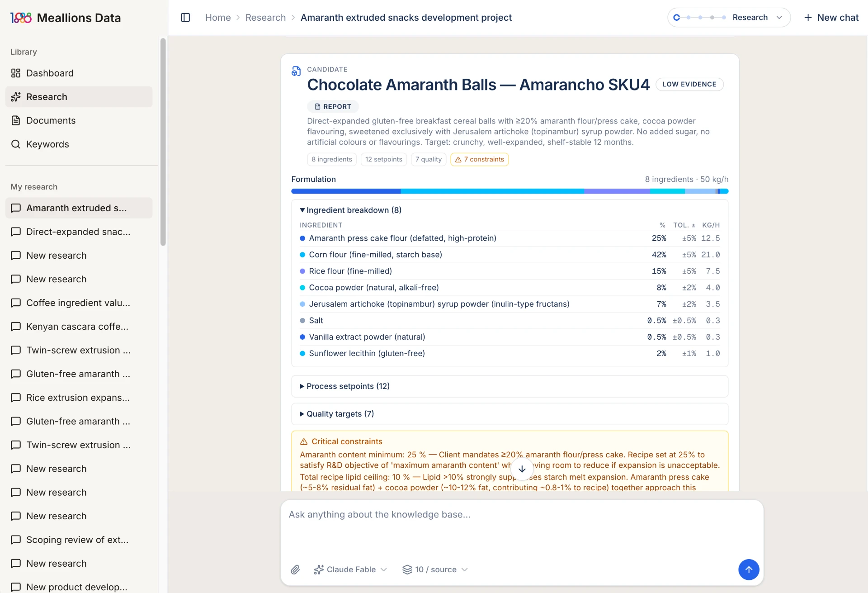Click the Salt ingredient row
868x593 pixels.
509,321
